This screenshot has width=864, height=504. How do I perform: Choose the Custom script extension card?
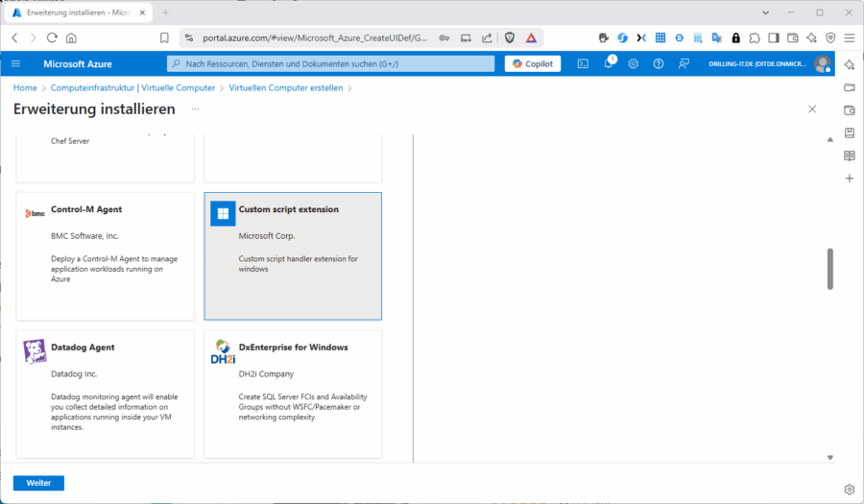tap(293, 256)
